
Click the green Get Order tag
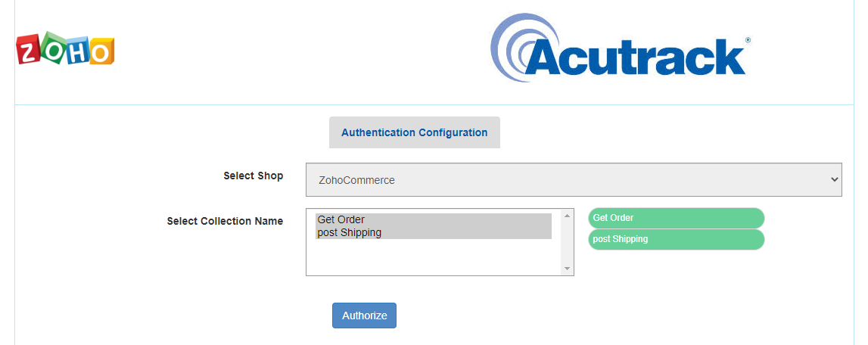click(x=676, y=218)
